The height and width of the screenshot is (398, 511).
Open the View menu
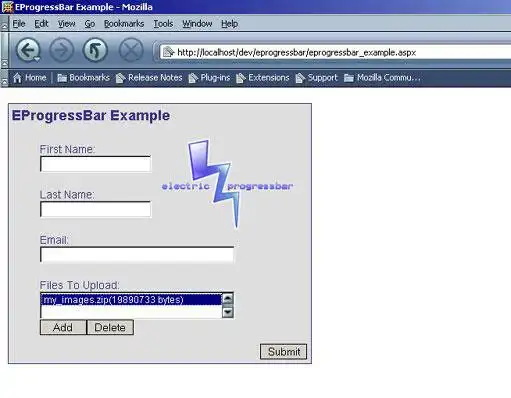tap(67, 24)
